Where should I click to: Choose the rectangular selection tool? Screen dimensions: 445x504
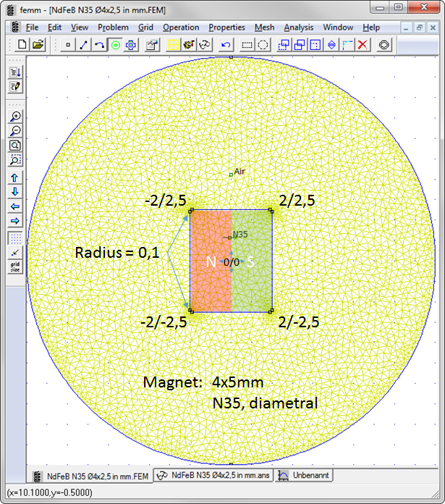point(247,45)
